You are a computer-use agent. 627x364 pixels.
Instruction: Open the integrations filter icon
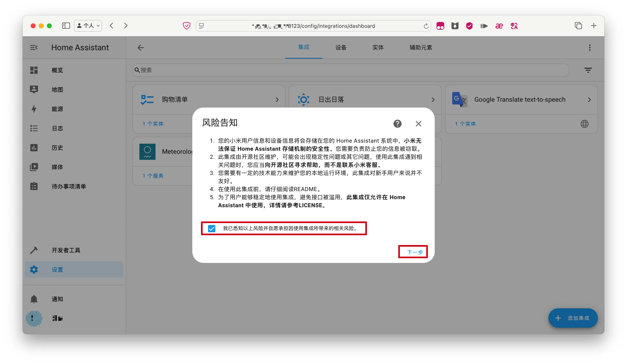click(588, 70)
